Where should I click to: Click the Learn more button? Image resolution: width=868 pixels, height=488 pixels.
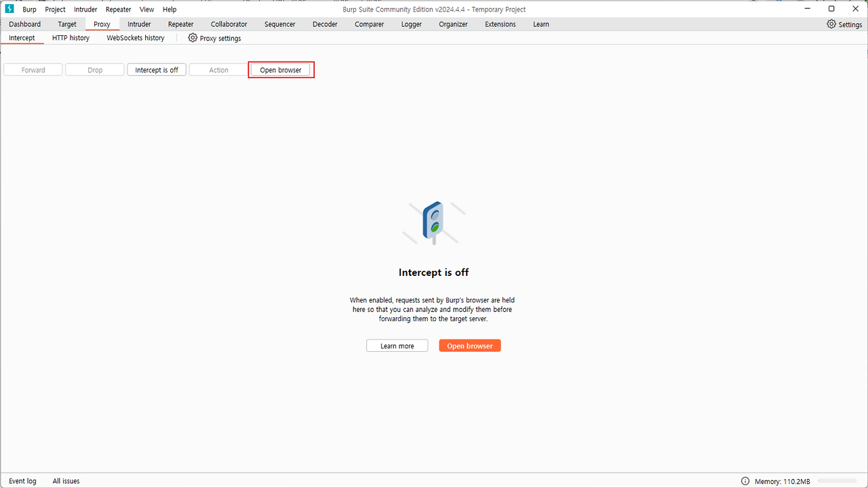click(397, 346)
